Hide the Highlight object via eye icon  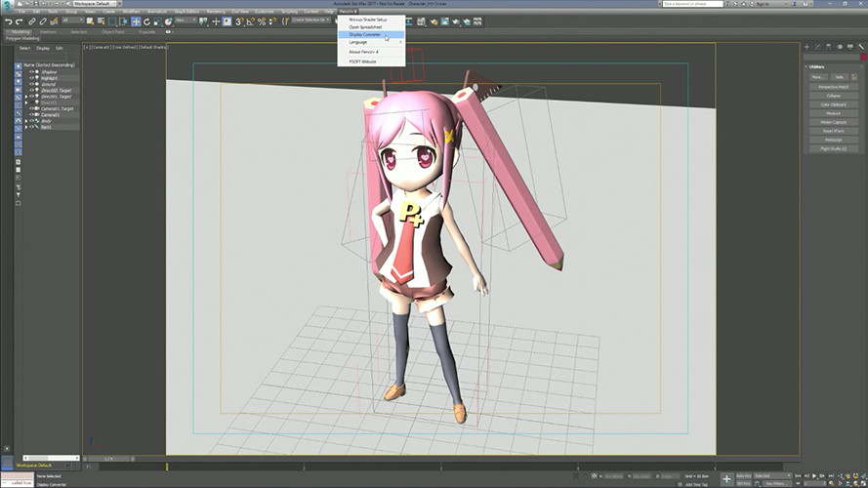pyautogui.click(x=31, y=78)
